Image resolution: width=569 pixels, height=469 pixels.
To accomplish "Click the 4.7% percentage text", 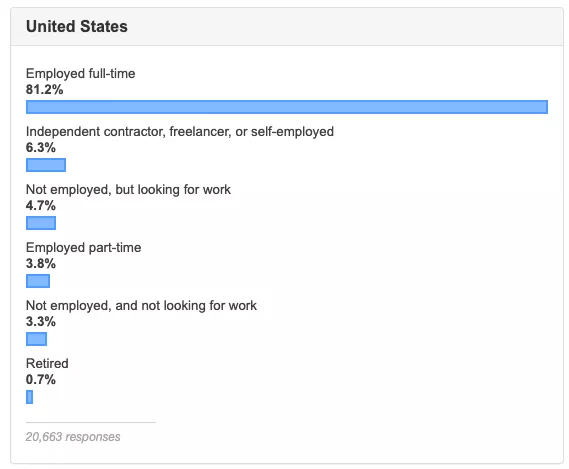I will point(41,206).
